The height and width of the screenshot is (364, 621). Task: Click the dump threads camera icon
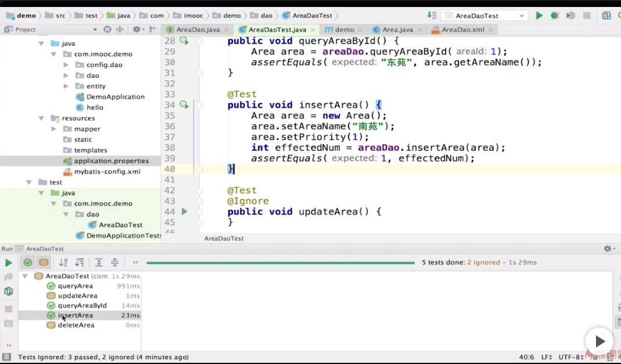tap(8, 323)
